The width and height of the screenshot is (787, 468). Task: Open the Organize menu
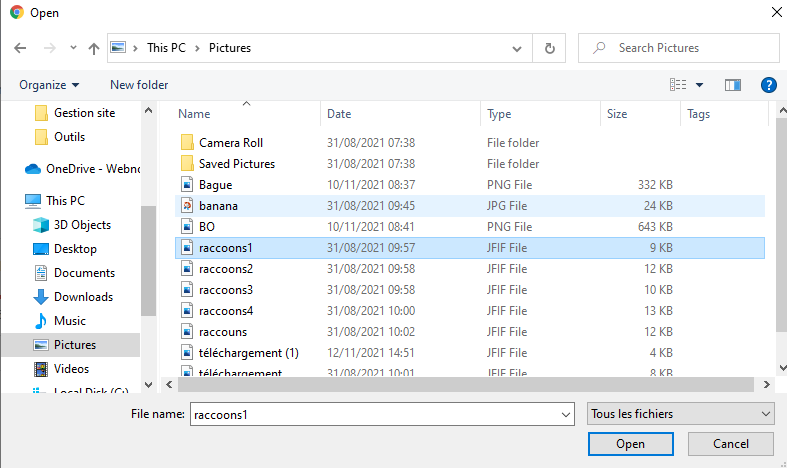pyautogui.click(x=49, y=85)
